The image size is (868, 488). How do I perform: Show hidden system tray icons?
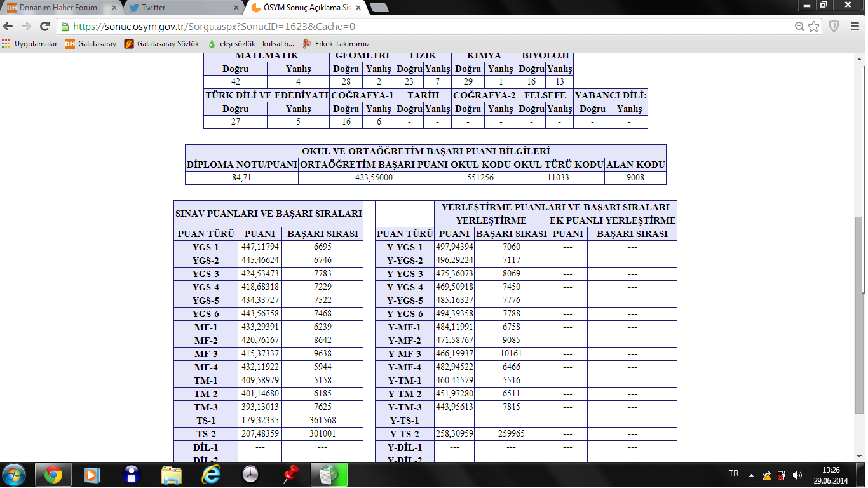751,475
